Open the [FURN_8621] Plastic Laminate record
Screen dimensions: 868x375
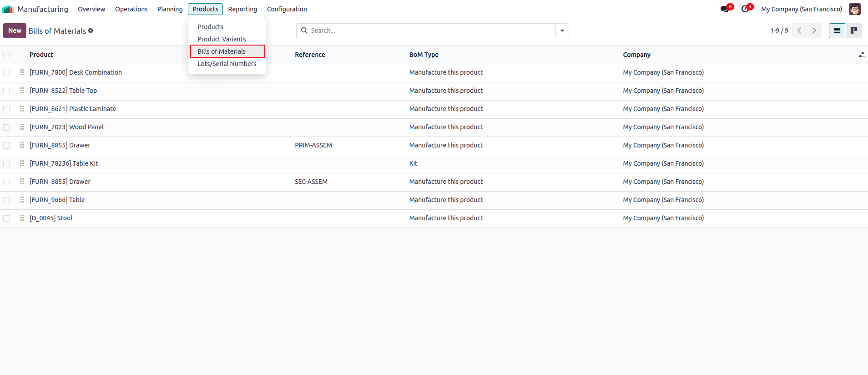click(73, 109)
